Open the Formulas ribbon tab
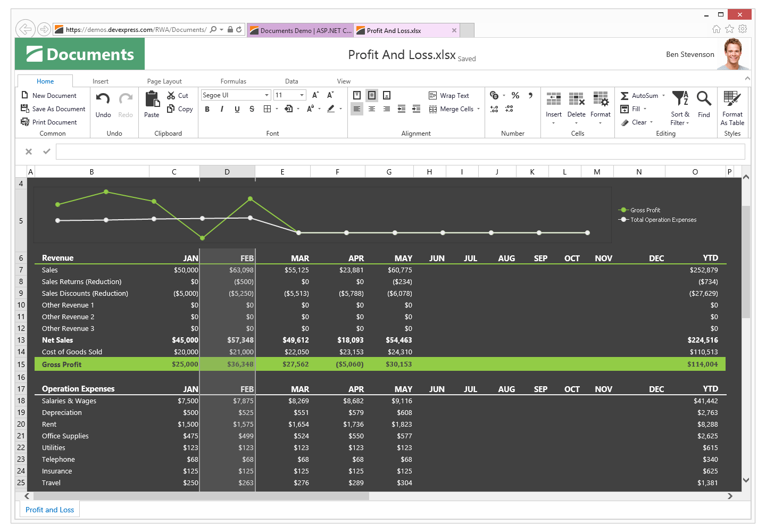The image size is (766, 532). [x=233, y=81]
